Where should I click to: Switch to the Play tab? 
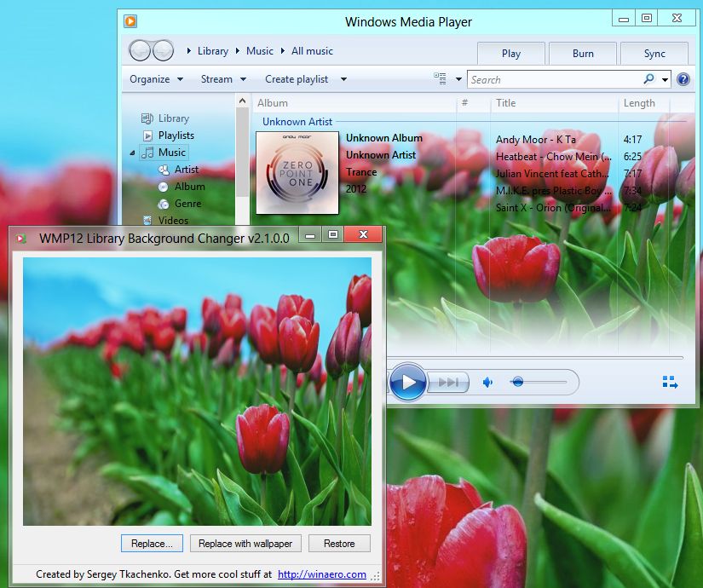point(511,54)
